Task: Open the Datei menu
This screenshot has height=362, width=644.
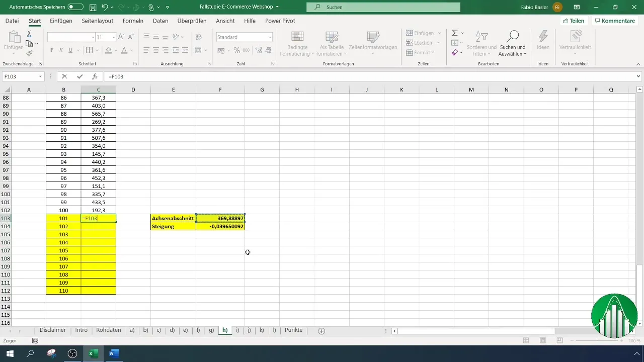Action: 12,21
